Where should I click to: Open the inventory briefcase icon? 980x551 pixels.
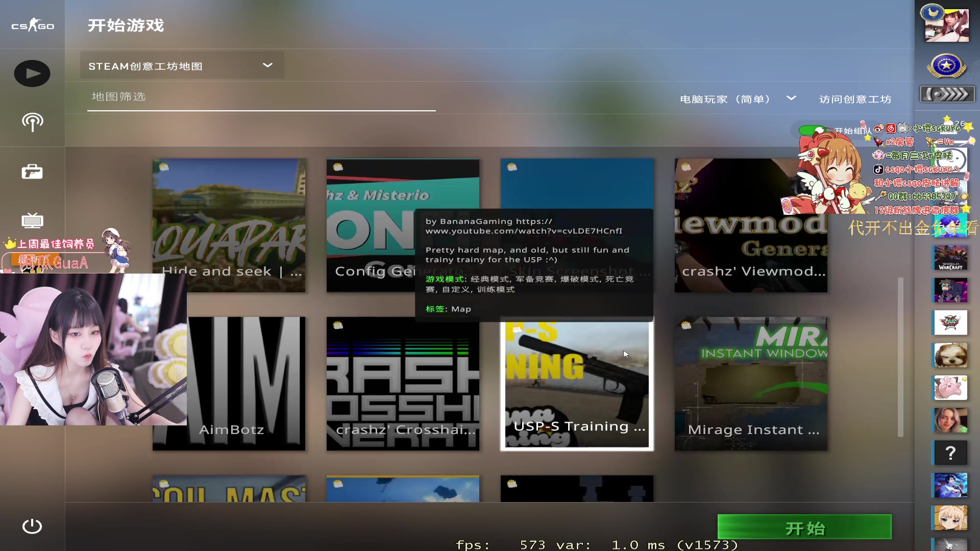[x=32, y=172]
